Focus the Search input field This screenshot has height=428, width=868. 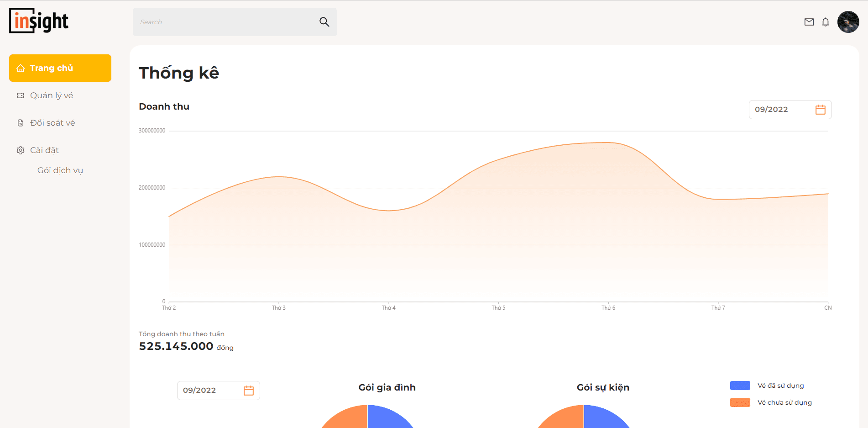pyautogui.click(x=235, y=22)
